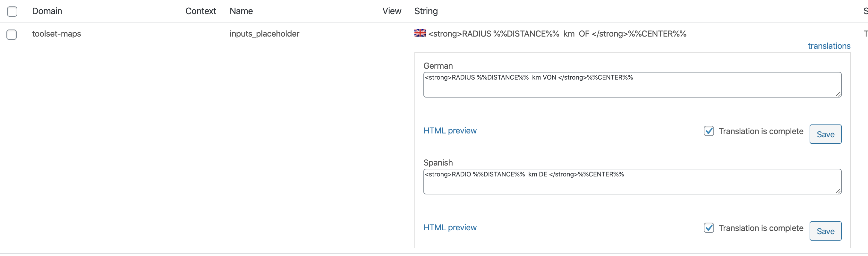Select the toolset-maps row checkbox

(x=12, y=34)
